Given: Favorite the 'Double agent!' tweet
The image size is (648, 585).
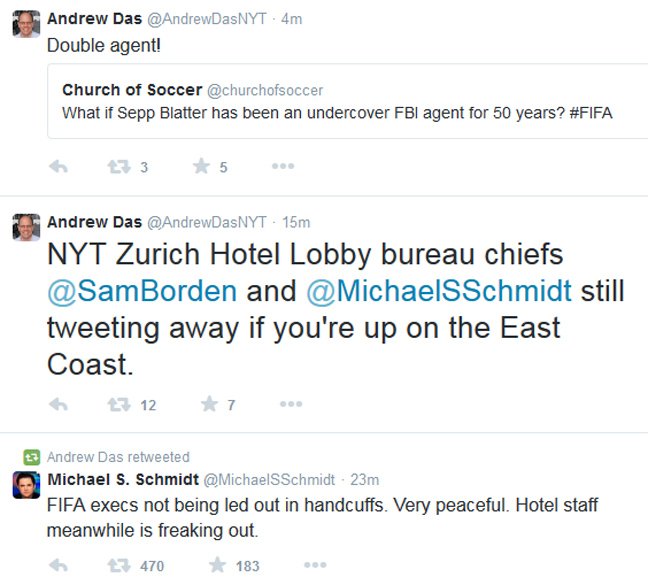Looking at the screenshot, I should click(202, 167).
